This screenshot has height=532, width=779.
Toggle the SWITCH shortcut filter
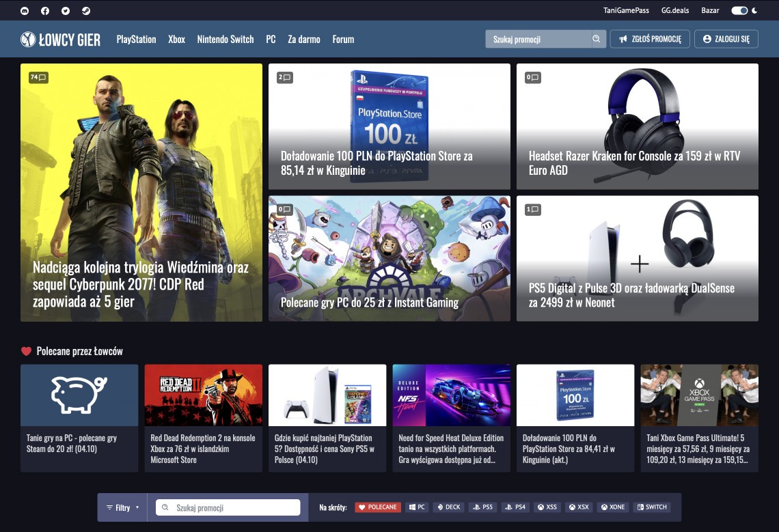click(652, 507)
